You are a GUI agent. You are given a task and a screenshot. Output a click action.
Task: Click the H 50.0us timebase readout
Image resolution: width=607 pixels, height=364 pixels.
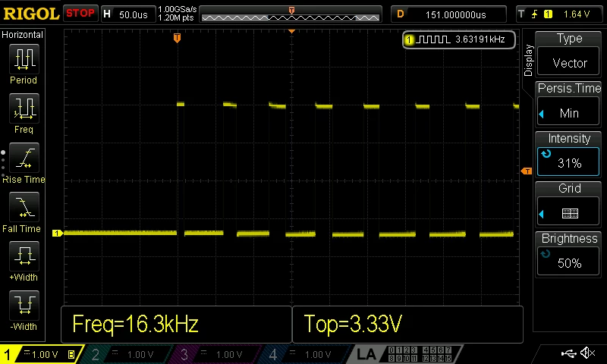click(x=128, y=14)
